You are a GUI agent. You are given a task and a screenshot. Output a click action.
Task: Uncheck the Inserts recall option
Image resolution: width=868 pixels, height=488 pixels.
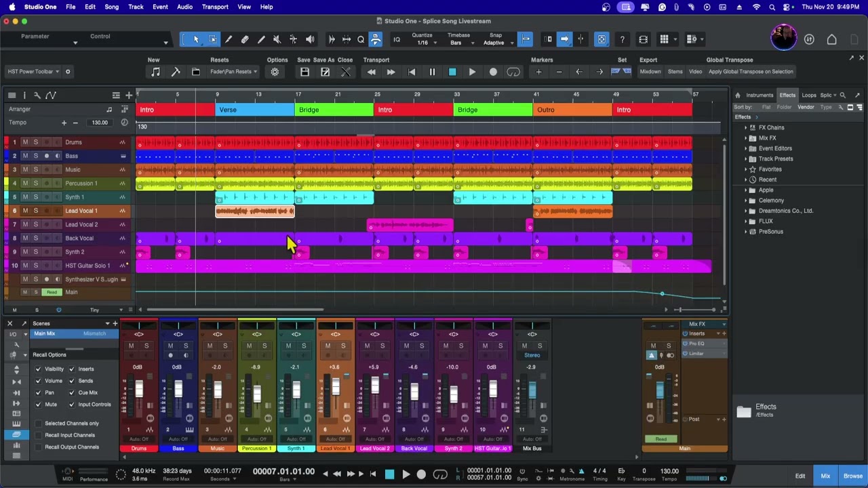pyautogui.click(x=73, y=369)
